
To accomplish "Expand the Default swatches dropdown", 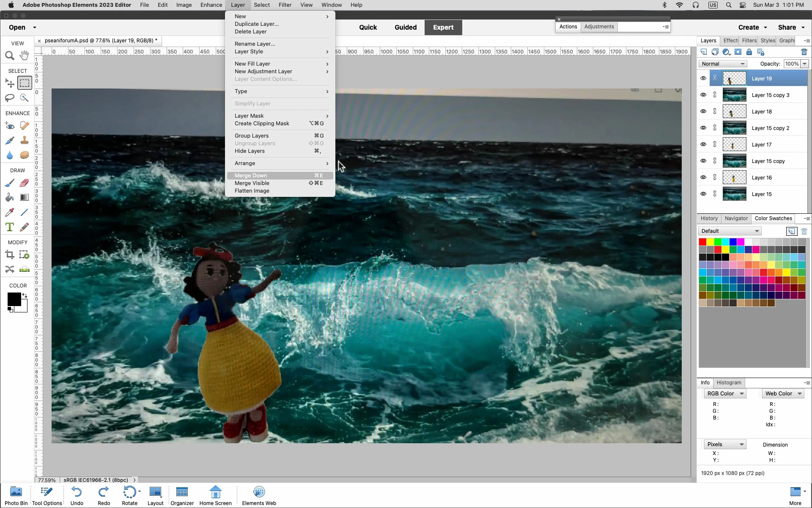I will [x=730, y=231].
